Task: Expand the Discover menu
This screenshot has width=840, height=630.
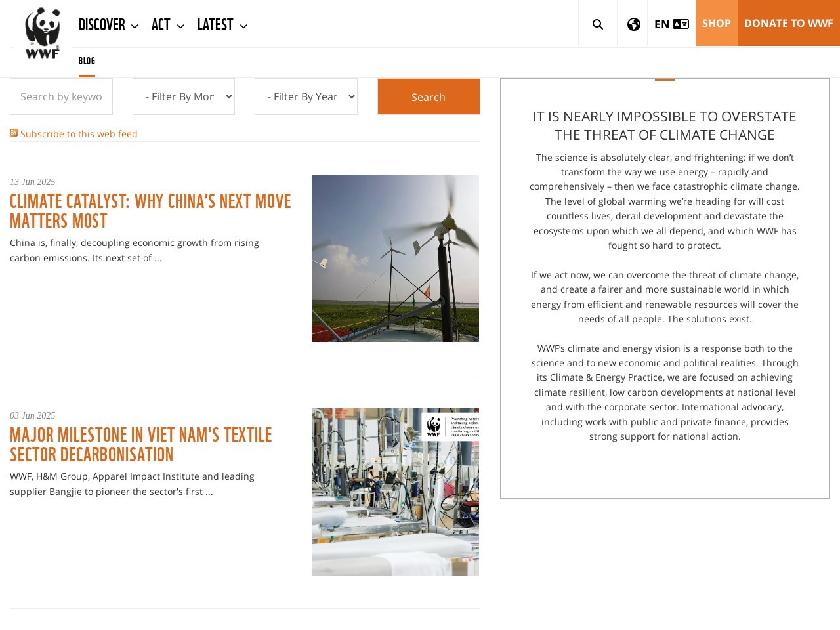Action: coord(108,25)
